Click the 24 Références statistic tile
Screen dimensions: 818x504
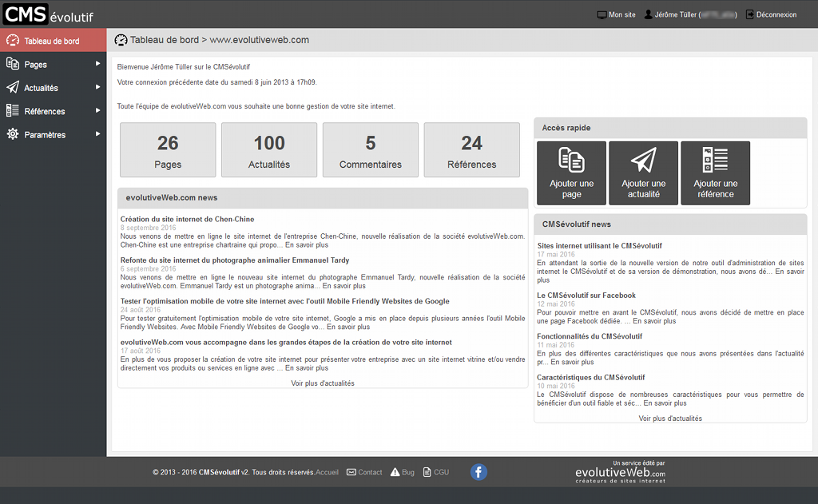point(471,149)
